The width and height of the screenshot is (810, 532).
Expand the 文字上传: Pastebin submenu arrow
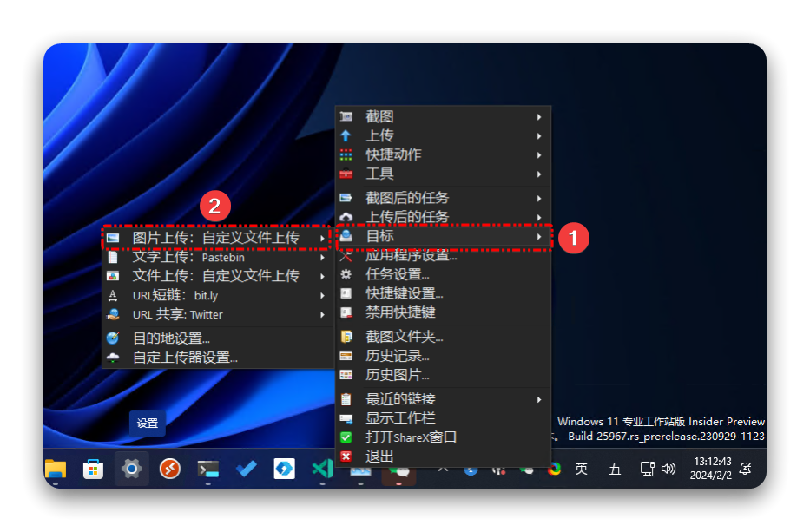pos(322,257)
